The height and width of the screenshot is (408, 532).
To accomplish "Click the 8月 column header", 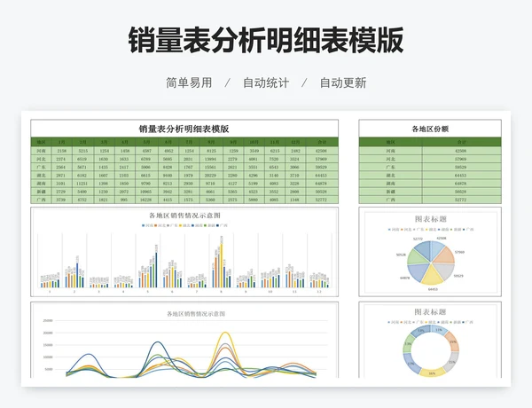I will 211,142.
